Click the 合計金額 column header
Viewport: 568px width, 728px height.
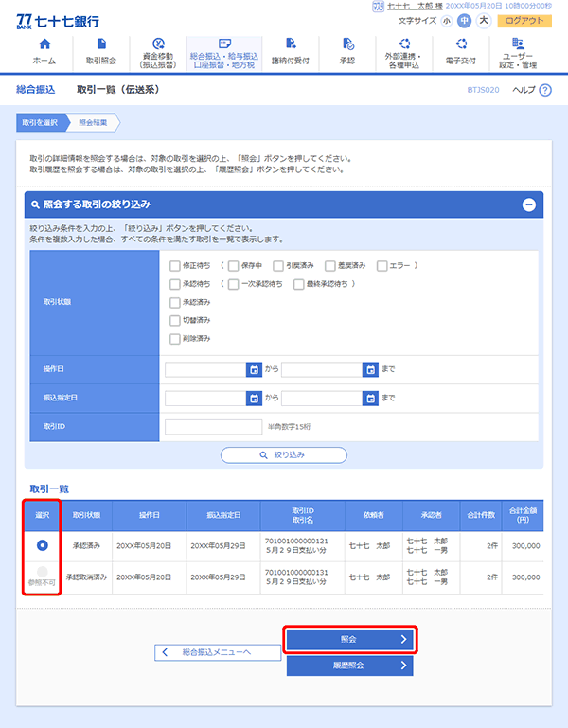point(523,515)
